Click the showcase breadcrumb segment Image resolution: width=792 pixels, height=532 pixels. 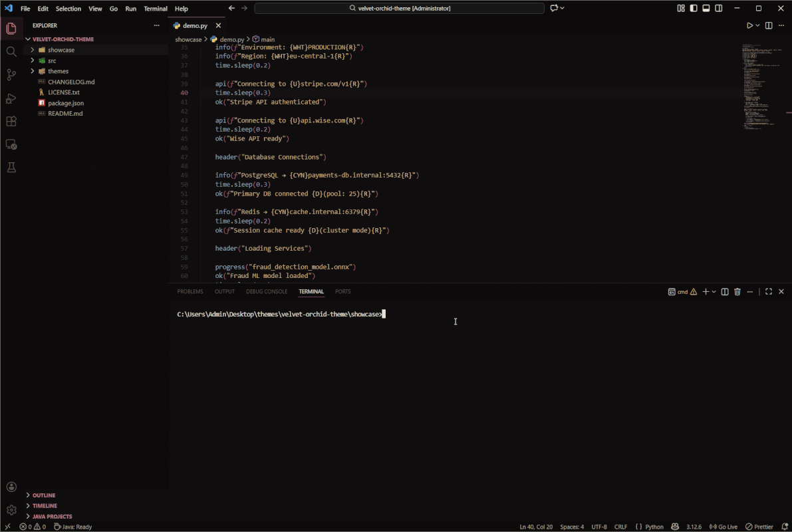coord(188,39)
